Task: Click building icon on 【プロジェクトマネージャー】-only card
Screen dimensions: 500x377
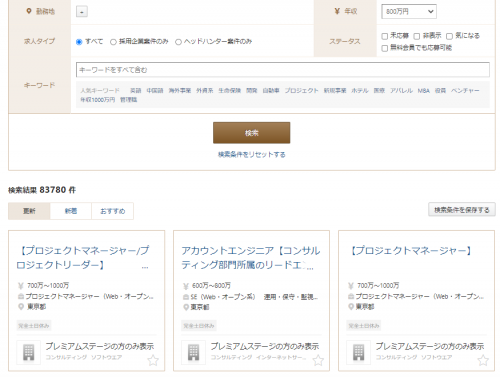Action: (358, 352)
